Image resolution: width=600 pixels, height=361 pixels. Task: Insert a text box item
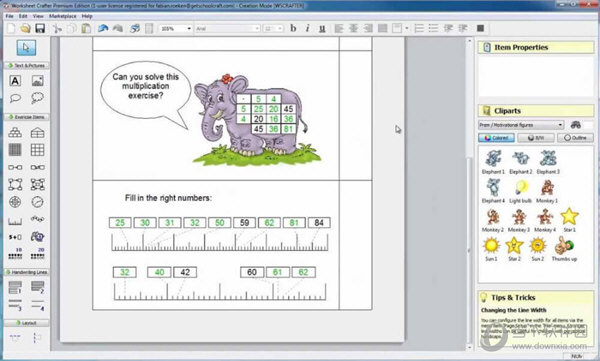coord(15,81)
